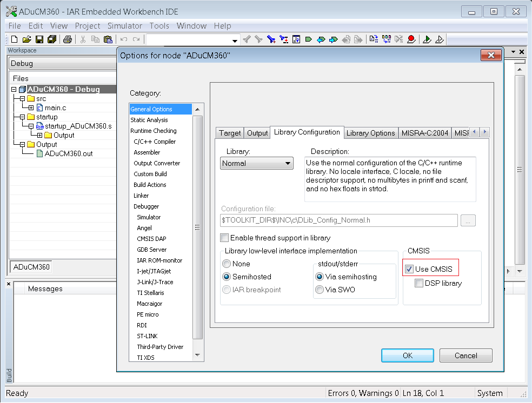Click the New Document toolbar icon

tap(14, 39)
